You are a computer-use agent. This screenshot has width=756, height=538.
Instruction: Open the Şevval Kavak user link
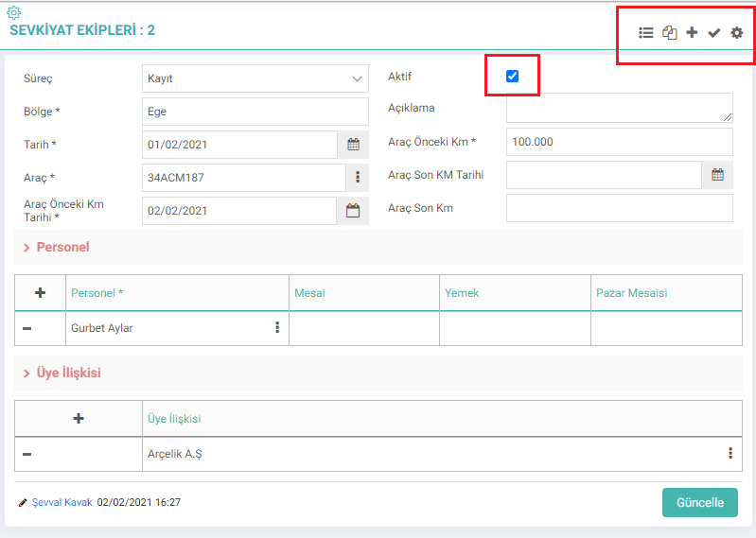[62, 502]
